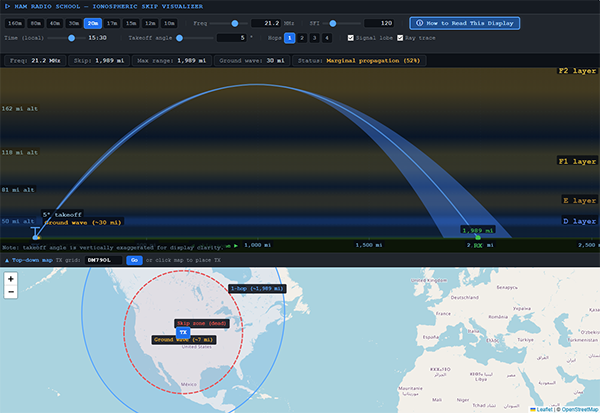Click the takeoff angle input showing 5
Screen dimensions: 600x413
(232, 38)
